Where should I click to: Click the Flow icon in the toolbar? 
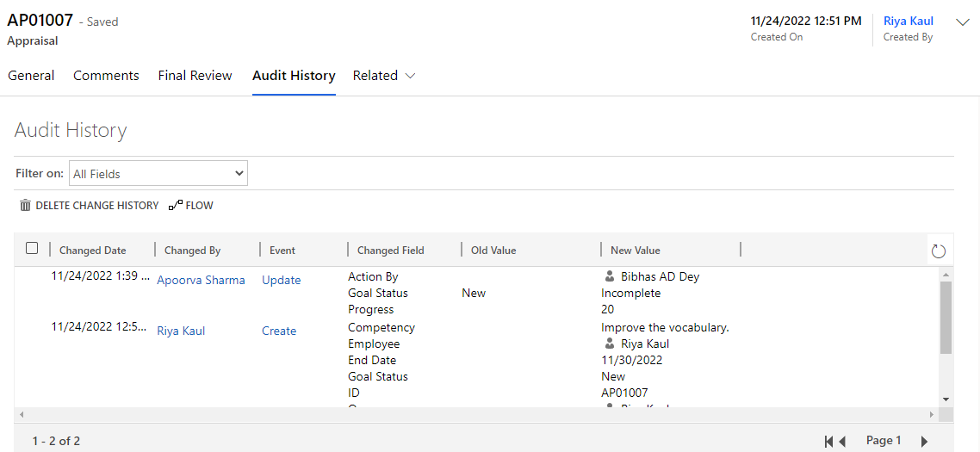[176, 206]
